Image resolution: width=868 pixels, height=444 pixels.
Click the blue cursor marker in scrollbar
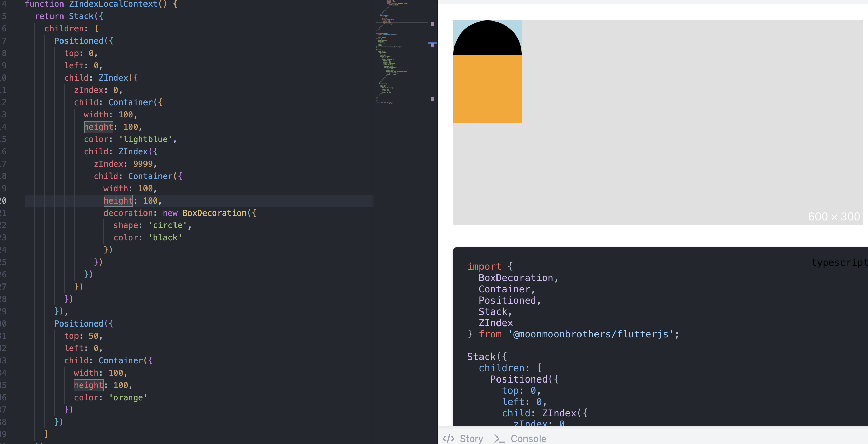[x=432, y=43]
